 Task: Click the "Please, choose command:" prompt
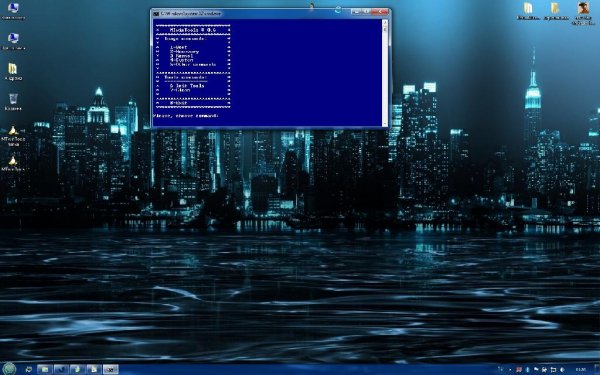point(186,116)
